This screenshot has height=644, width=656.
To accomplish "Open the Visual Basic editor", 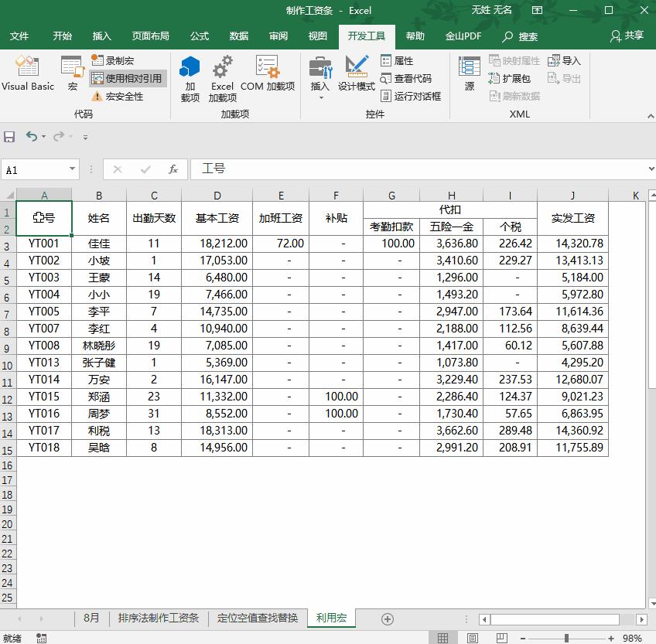I will (x=28, y=73).
